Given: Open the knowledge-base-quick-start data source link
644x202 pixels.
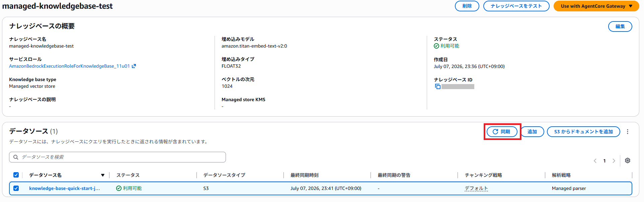Looking at the screenshot, I should 64,188.
